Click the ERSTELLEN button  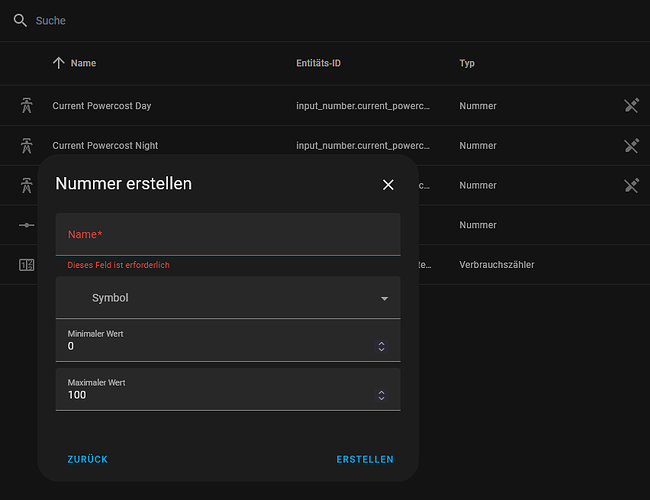365,459
